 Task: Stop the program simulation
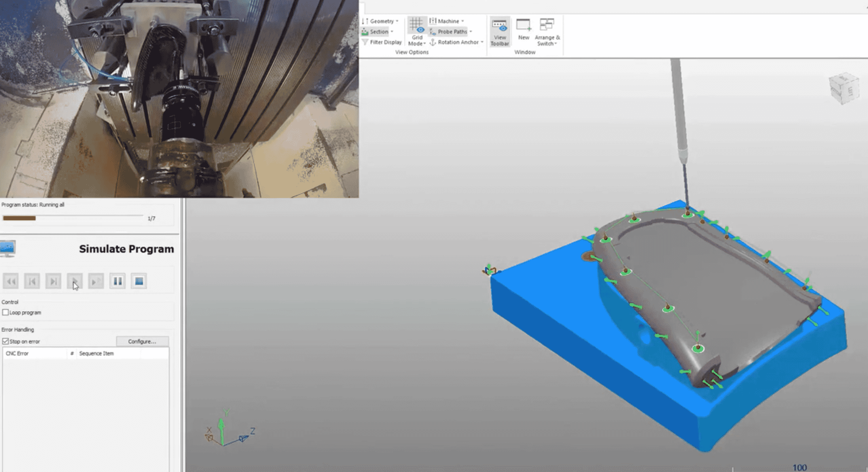click(139, 281)
